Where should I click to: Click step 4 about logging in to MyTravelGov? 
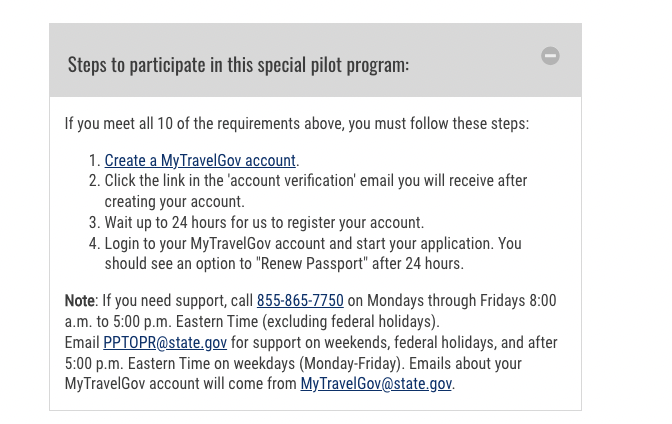coord(312,243)
